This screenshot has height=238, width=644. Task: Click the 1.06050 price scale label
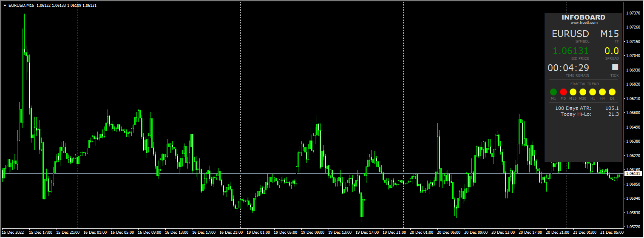[x=633, y=184]
